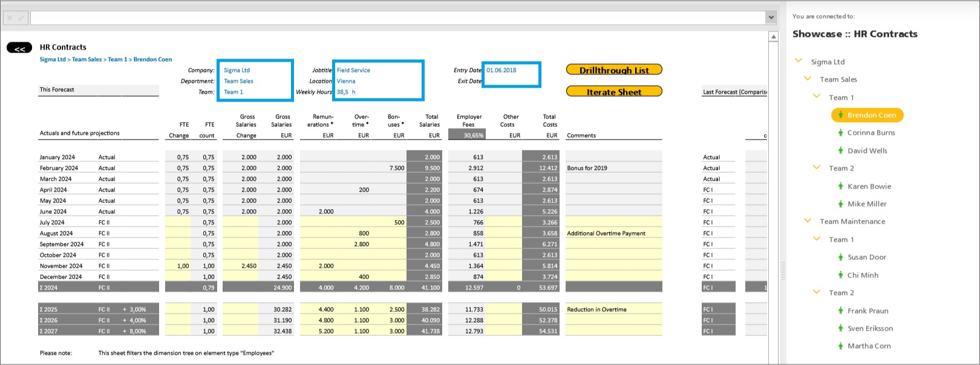This screenshot has height=365, width=980.
Task: Collapse the Sigma Ltd tree node
Action: pyautogui.click(x=799, y=61)
